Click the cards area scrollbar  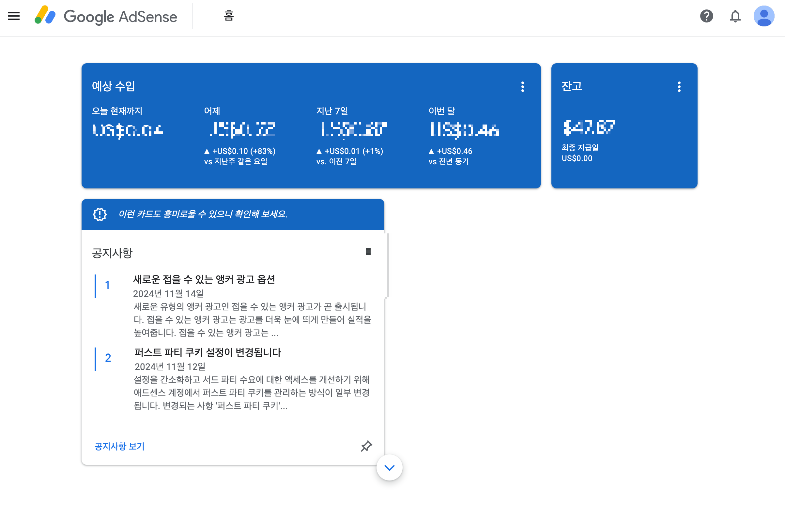(388, 265)
